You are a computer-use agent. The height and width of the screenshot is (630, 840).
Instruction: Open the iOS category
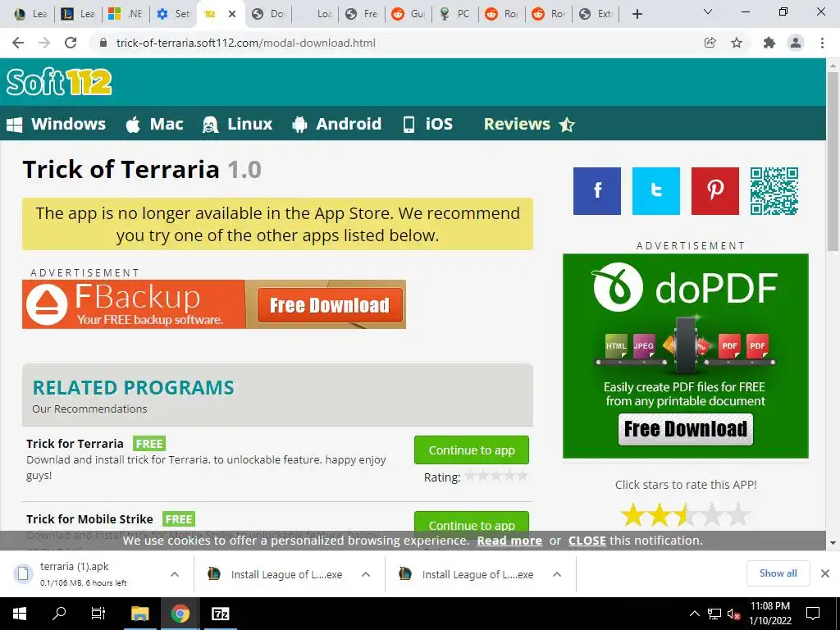pos(428,125)
